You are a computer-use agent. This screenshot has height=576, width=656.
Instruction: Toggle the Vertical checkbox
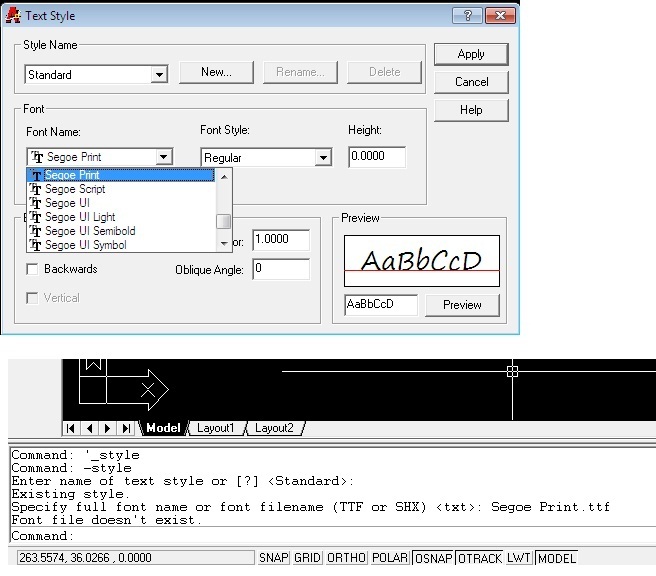click(x=32, y=298)
